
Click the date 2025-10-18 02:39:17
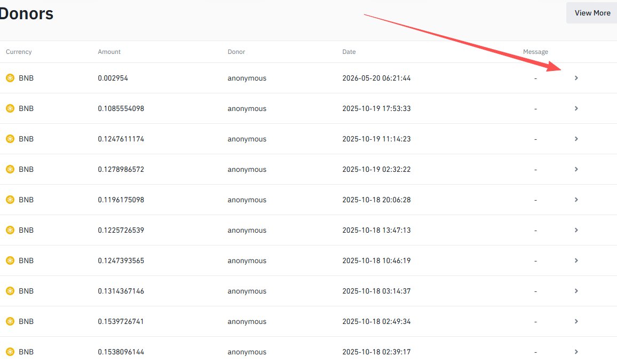click(377, 352)
